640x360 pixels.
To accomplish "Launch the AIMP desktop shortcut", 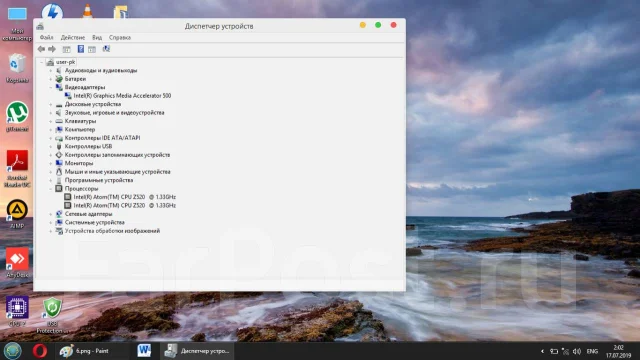I will 17,213.
